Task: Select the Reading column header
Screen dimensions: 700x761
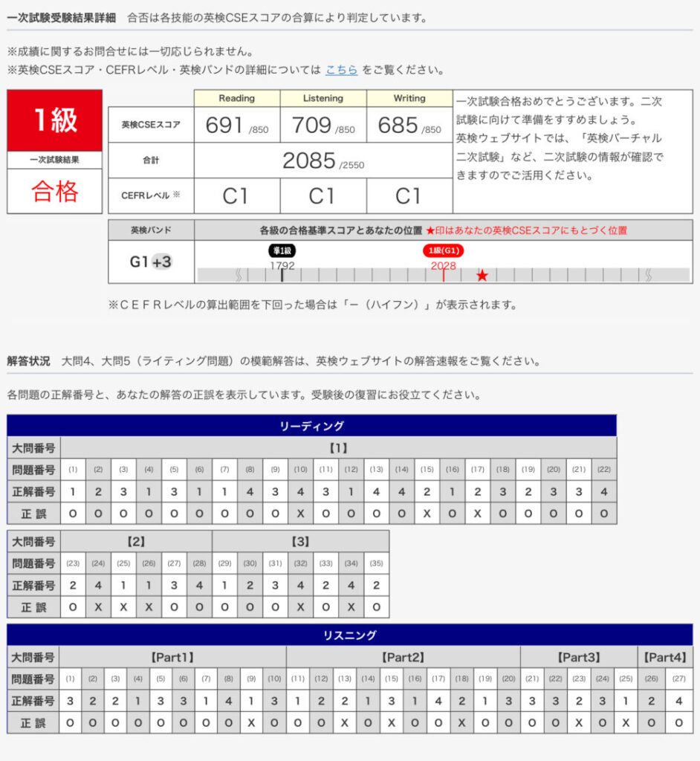Action: [x=237, y=98]
